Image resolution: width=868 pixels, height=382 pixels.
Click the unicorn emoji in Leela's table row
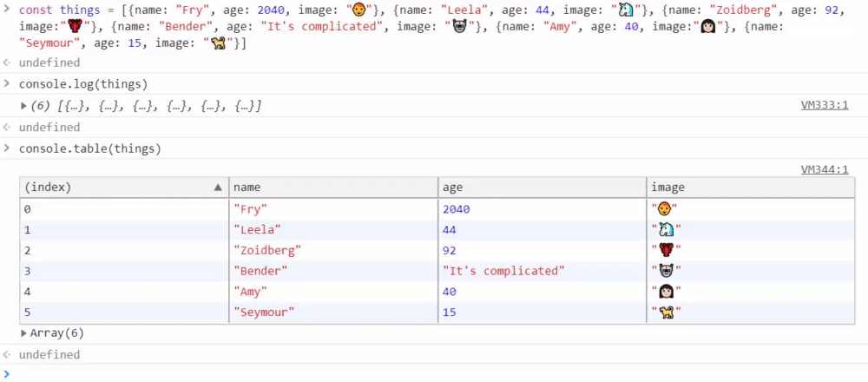(x=665, y=230)
